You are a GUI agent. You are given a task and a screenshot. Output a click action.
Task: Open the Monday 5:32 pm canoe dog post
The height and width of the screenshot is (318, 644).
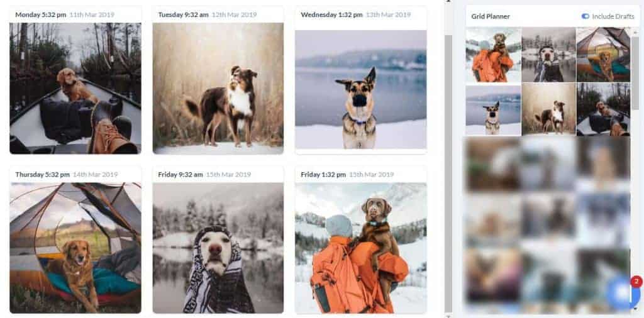pyautogui.click(x=75, y=88)
